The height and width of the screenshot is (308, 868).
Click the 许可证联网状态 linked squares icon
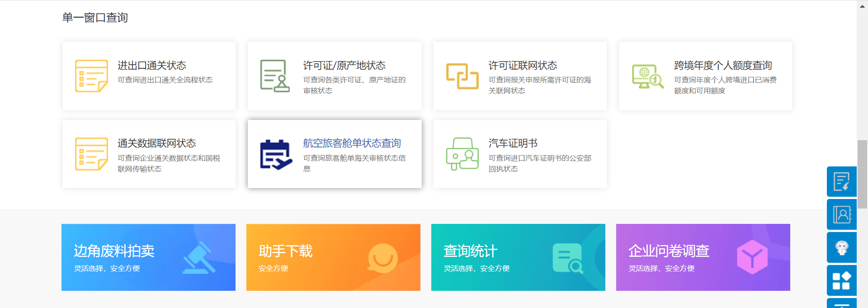coord(462,76)
